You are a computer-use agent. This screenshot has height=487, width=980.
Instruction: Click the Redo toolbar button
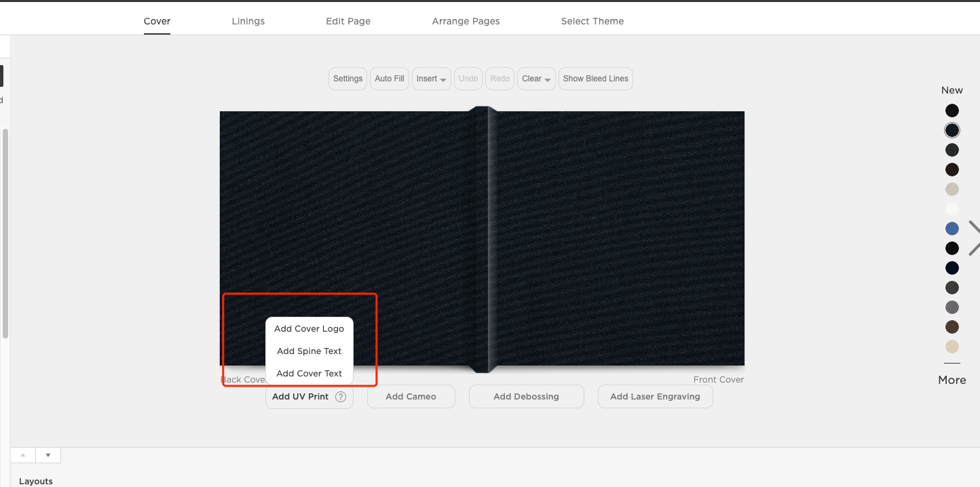tap(500, 79)
